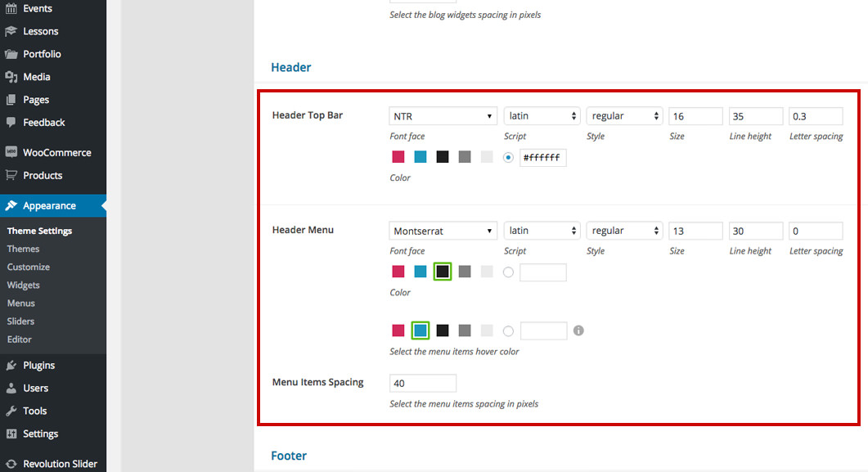Open Header Top Bar script dropdown
Screen dimensions: 868x472
[x=542, y=115]
